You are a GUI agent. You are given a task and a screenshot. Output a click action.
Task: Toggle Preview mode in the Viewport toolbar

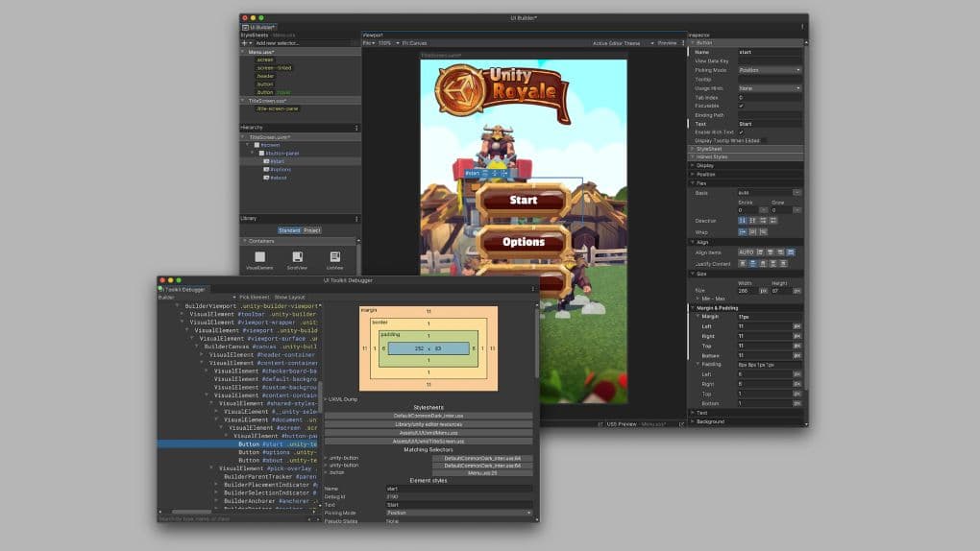tap(667, 43)
